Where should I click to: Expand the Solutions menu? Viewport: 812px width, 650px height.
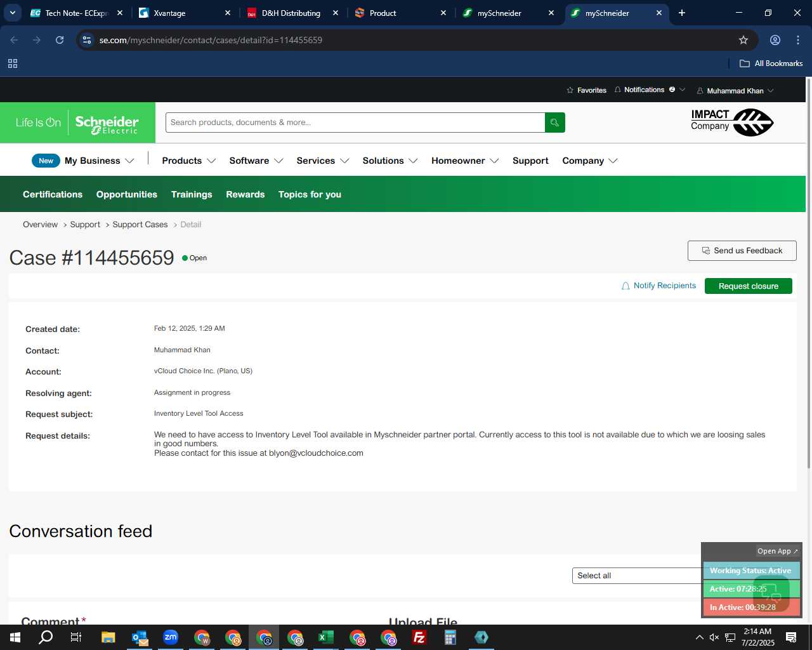390,161
